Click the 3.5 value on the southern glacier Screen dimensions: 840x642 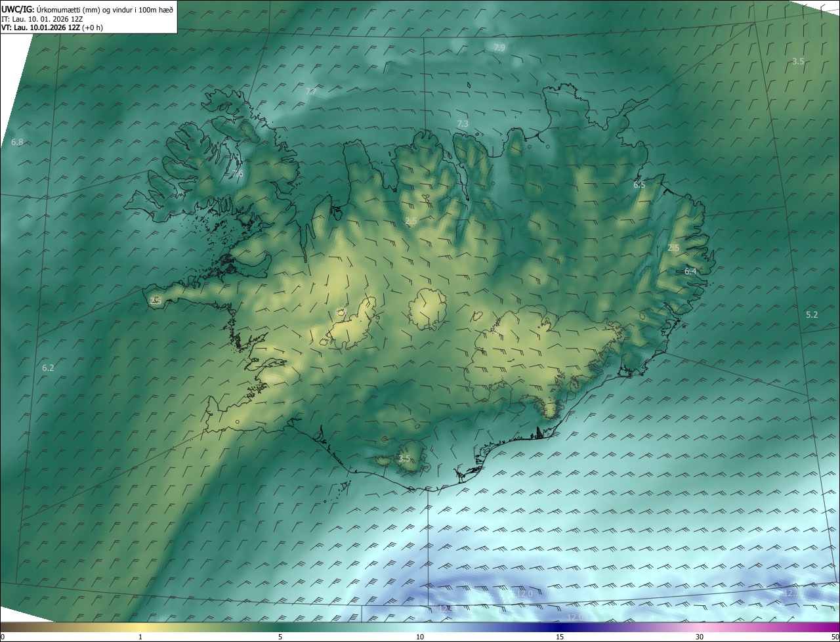click(x=404, y=459)
